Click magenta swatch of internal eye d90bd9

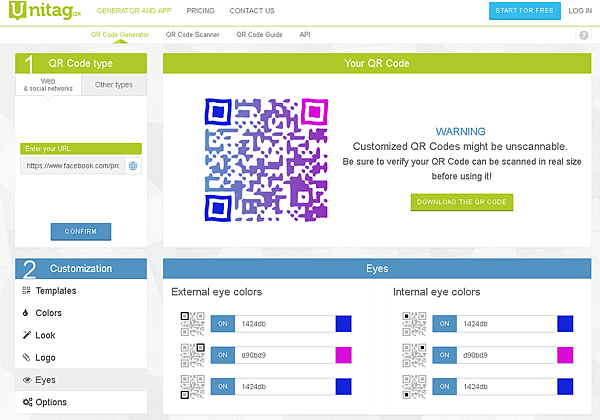coord(565,355)
